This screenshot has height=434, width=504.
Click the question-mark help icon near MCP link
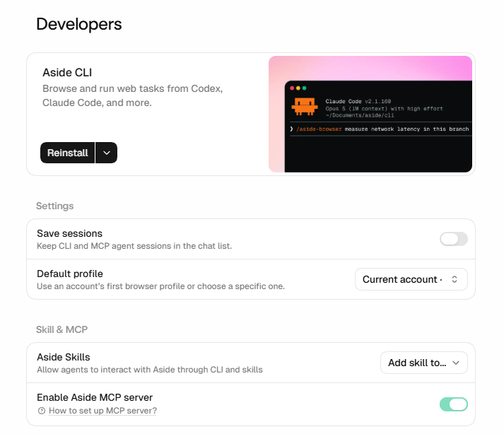pos(42,411)
